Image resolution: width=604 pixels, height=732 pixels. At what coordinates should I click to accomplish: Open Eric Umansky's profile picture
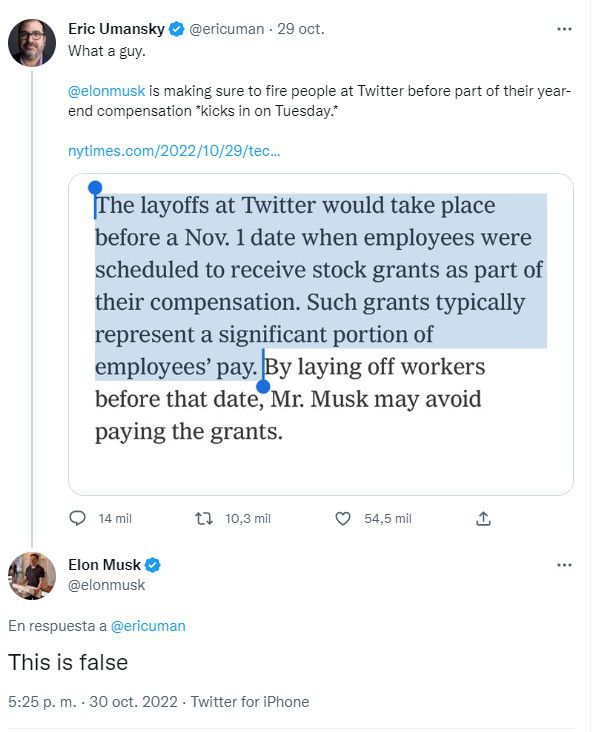[32, 42]
